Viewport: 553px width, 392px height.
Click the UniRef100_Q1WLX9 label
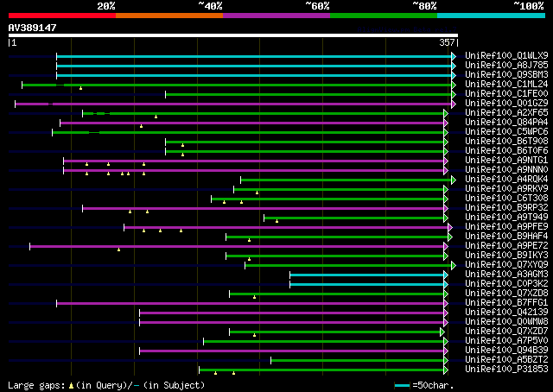point(506,56)
